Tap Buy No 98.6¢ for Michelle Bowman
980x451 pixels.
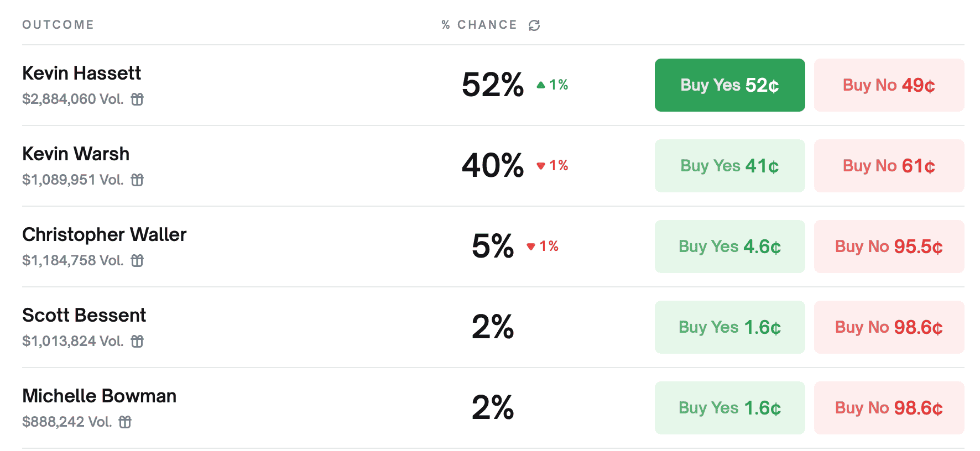pyautogui.click(x=889, y=408)
